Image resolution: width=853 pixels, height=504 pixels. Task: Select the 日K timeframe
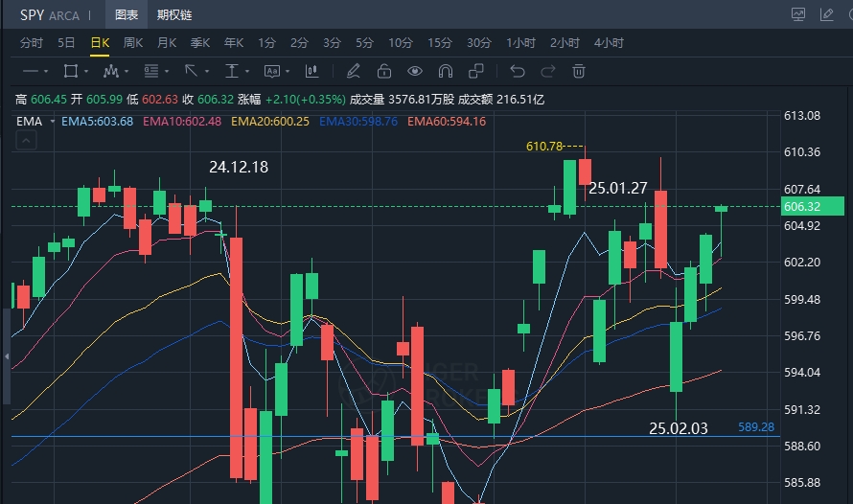tap(100, 43)
